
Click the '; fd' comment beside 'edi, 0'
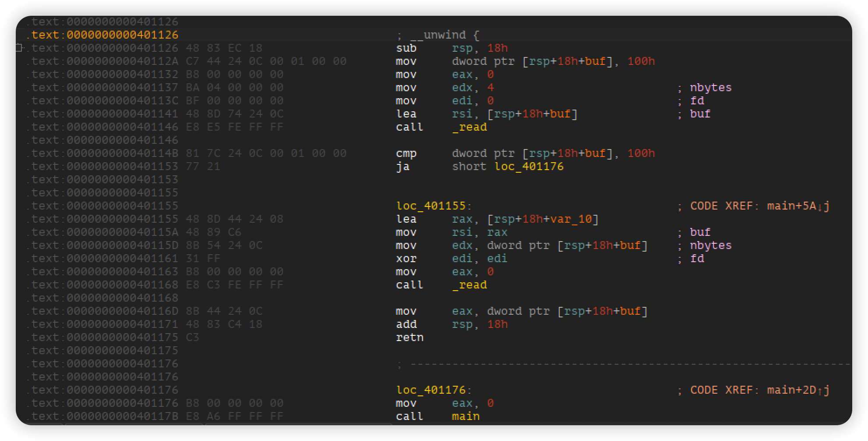pos(691,100)
